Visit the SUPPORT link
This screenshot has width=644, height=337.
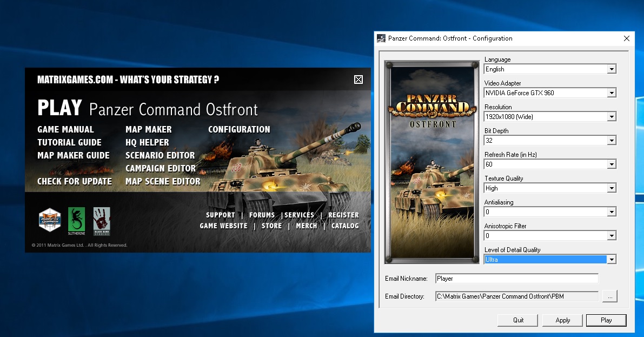(x=221, y=215)
